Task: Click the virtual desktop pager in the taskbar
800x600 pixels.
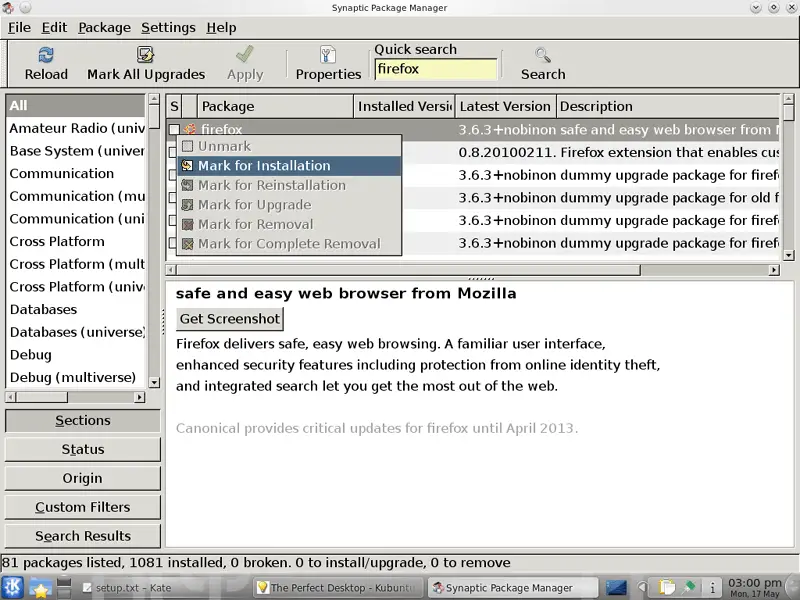Action: (x=64, y=588)
